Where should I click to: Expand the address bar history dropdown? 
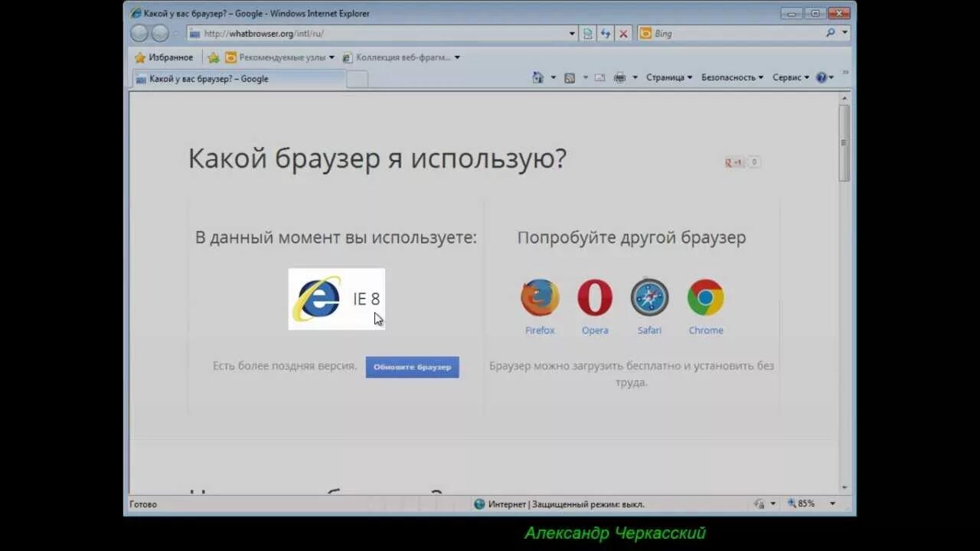tap(572, 34)
